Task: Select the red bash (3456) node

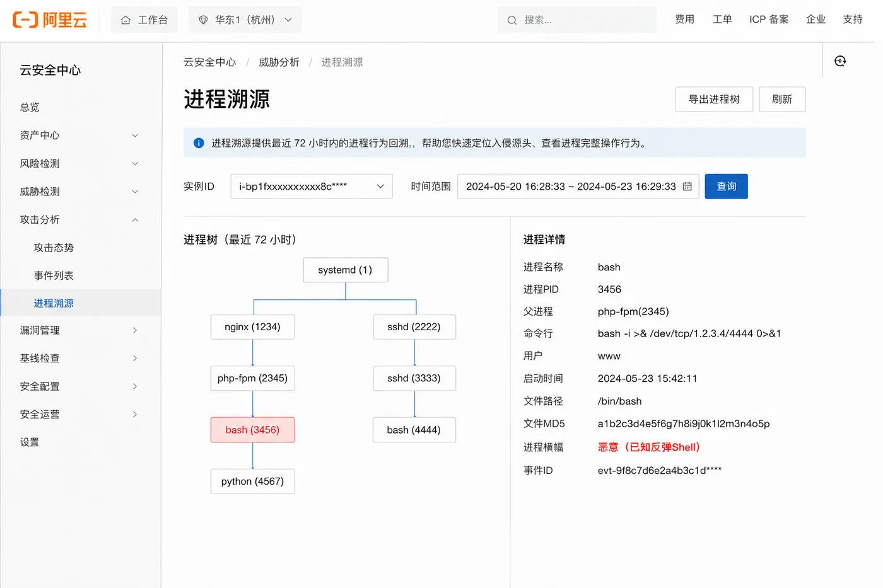Action: (252, 430)
